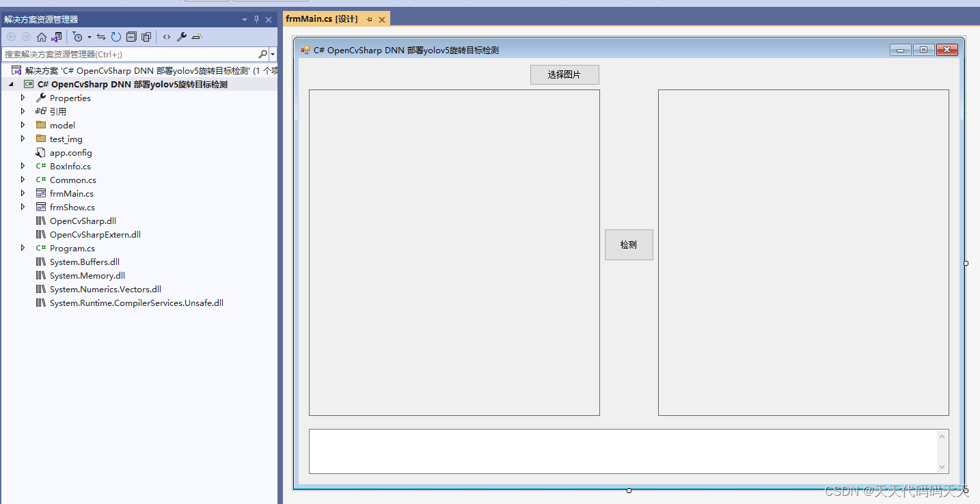This screenshot has height=504, width=980.
Task: Select the 引用 tree item
Action: pyautogui.click(x=57, y=111)
